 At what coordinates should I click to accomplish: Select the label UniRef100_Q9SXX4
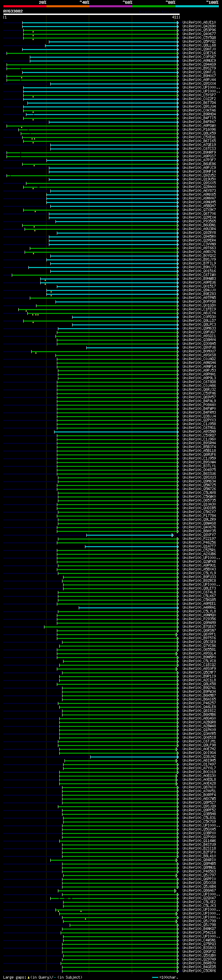[199, 84]
